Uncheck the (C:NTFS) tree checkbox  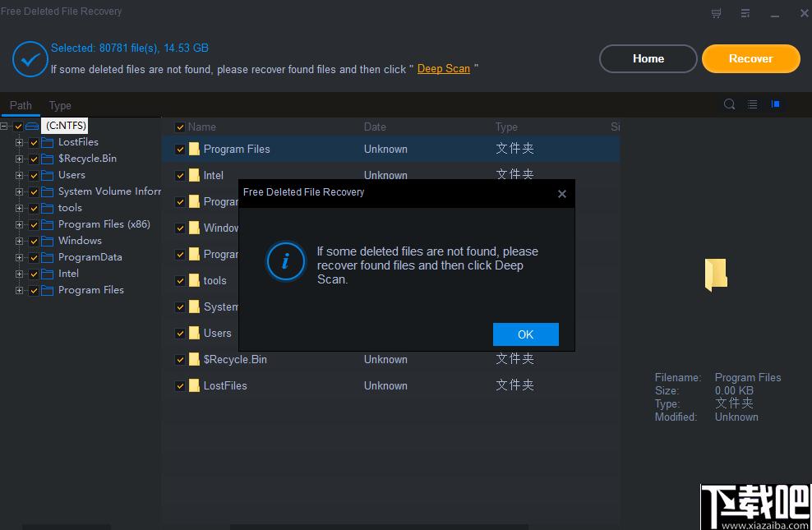[x=19, y=127]
